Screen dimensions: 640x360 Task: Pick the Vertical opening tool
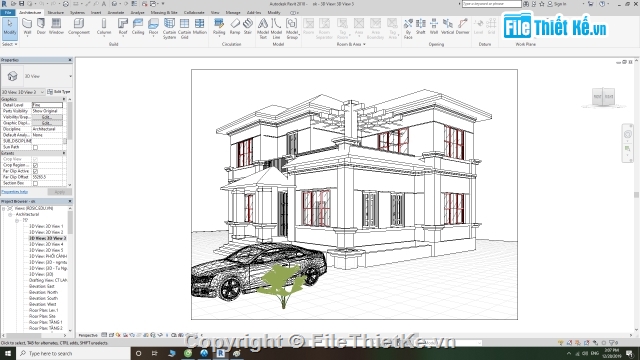[x=447, y=27]
